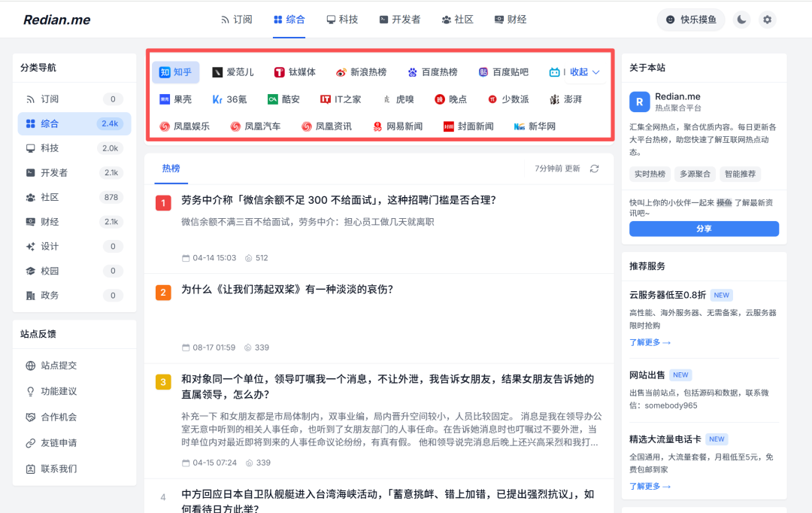Open the 百度贴吧 source
Screen dimensions: 812x513
coord(503,72)
